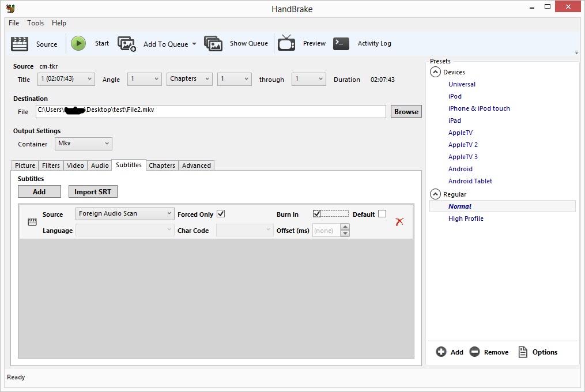The height and width of the screenshot is (392, 585).
Task: Collapse the Devices presets group
Action: (x=435, y=72)
